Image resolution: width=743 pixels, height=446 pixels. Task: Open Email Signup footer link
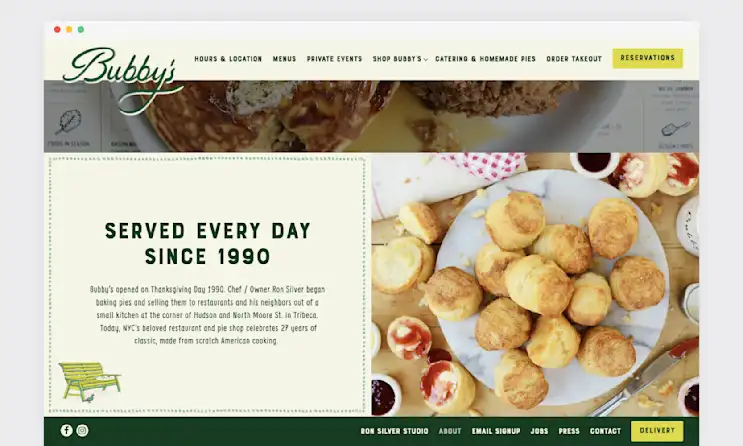pos(496,431)
